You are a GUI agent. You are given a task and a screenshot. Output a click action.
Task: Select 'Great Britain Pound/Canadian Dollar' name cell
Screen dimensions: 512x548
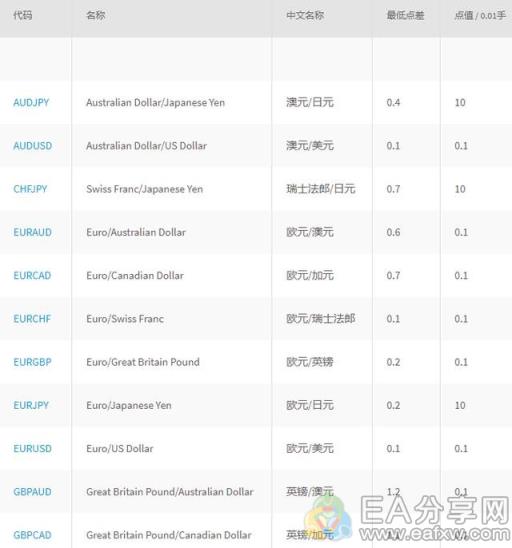pos(169,535)
